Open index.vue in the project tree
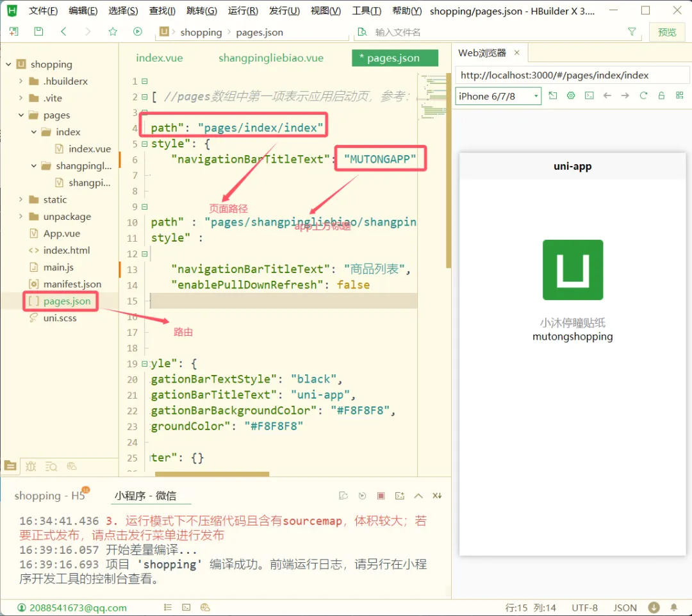 point(90,149)
